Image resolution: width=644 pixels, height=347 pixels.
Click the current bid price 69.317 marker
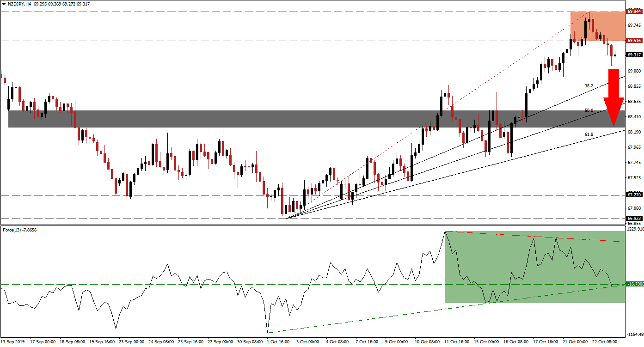coord(635,55)
